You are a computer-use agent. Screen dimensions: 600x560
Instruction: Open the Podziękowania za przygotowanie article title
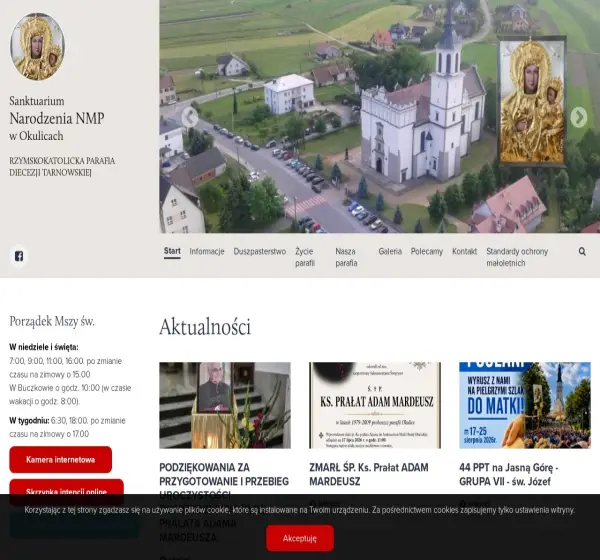[224, 481]
